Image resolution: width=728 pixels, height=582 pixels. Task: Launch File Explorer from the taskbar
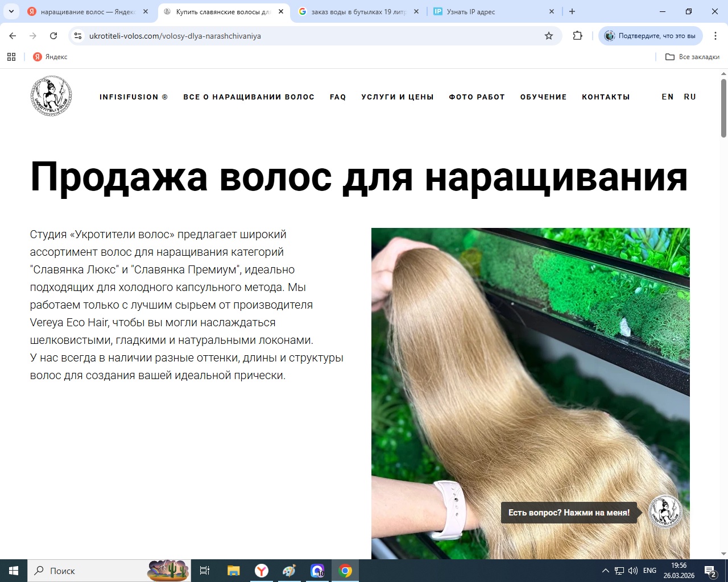[233, 571]
